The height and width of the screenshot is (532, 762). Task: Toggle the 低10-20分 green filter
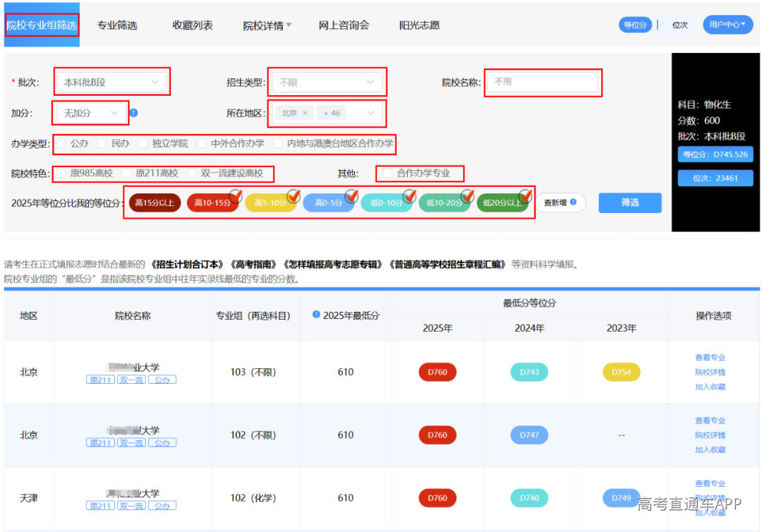click(445, 202)
